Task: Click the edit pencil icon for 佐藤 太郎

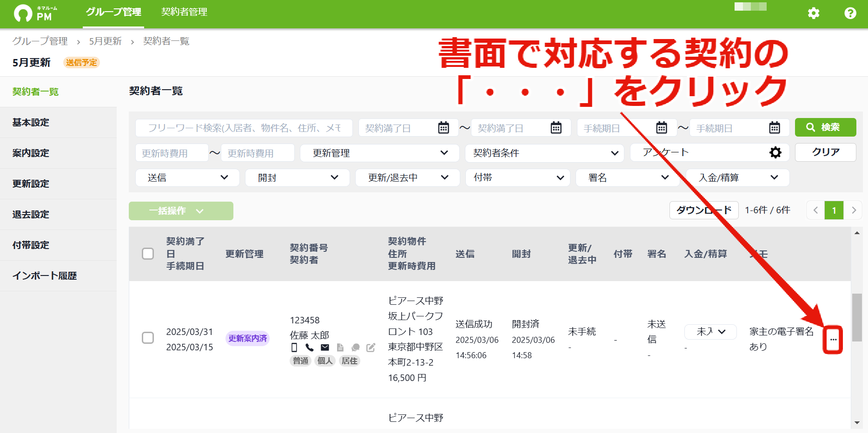Action: pyautogui.click(x=371, y=348)
